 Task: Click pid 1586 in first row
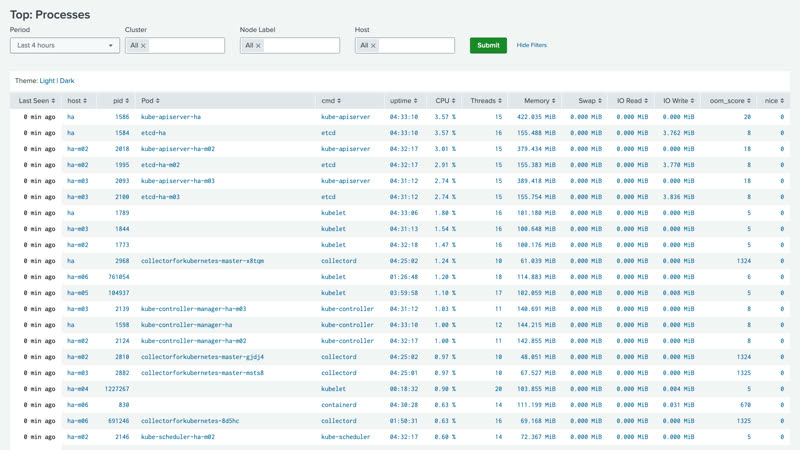pyautogui.click(x=122, y=117)
